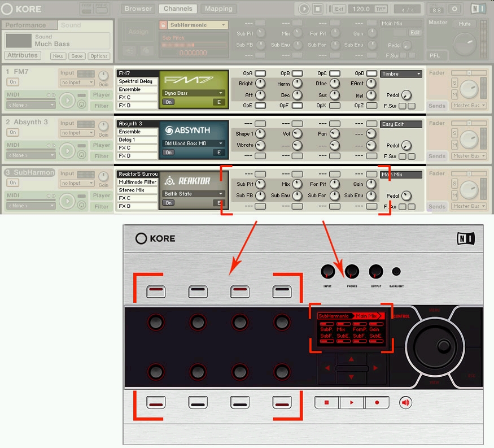Click the play button on the KORE controller

[x=352, y=403]
